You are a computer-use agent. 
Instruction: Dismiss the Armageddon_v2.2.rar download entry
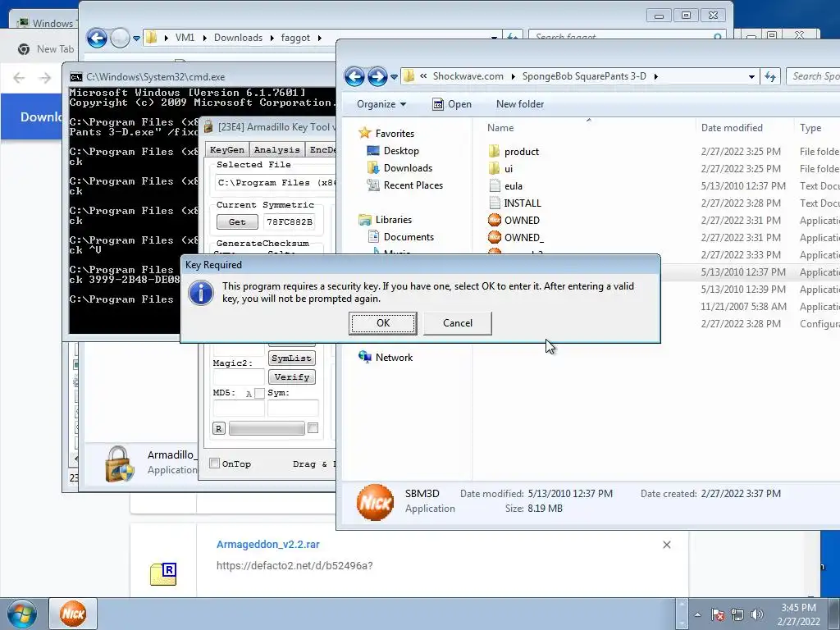coord(666,545)
